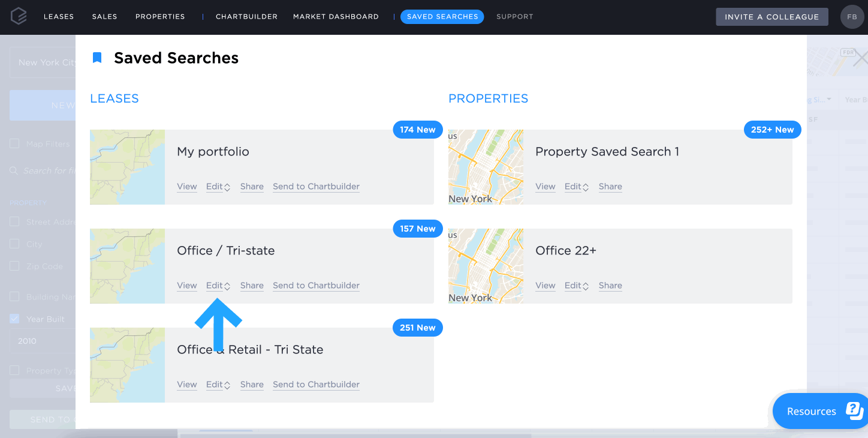Uncheck the Year Built checkbox
The width and height of the screenshot is (868, 438).
pos(14,319)
